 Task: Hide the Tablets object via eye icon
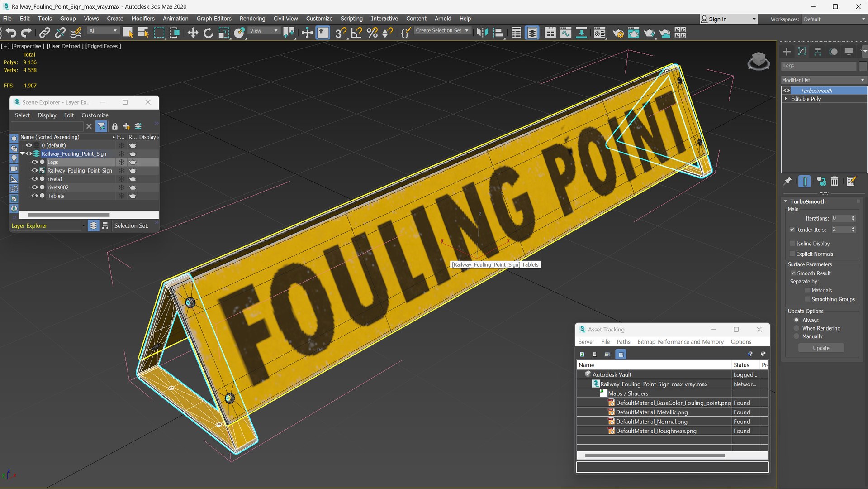point(34,196)
